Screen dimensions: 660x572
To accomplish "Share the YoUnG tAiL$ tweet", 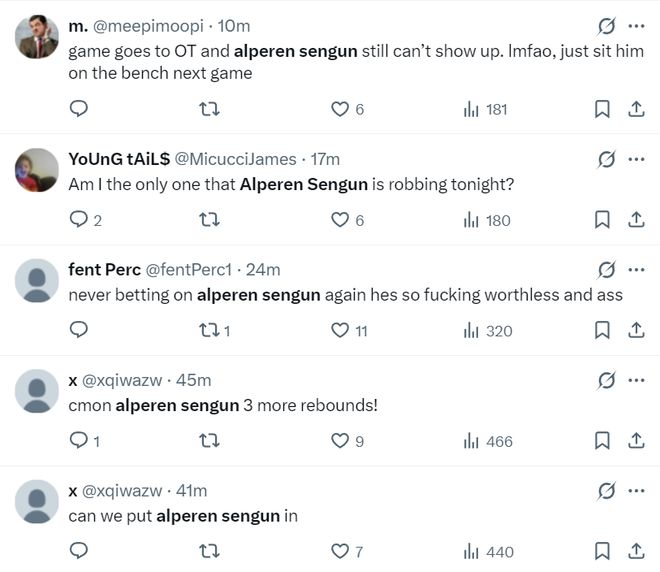I will 635,220.
